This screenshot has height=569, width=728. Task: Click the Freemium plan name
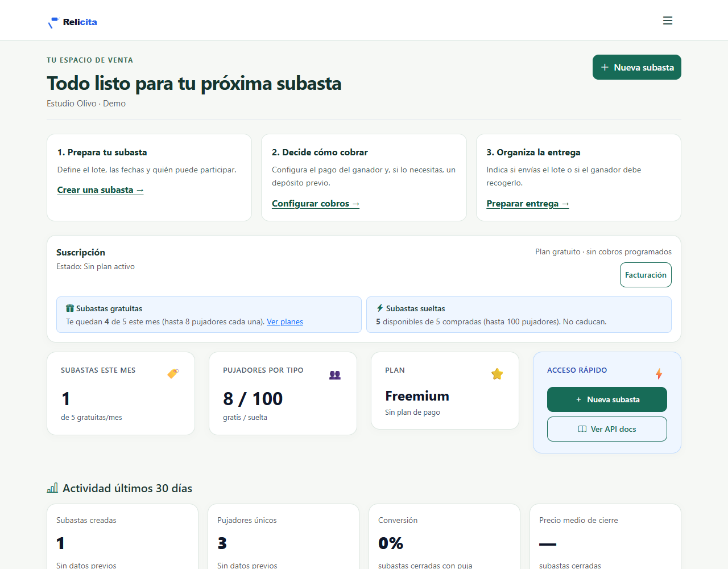tap(417, 396)
